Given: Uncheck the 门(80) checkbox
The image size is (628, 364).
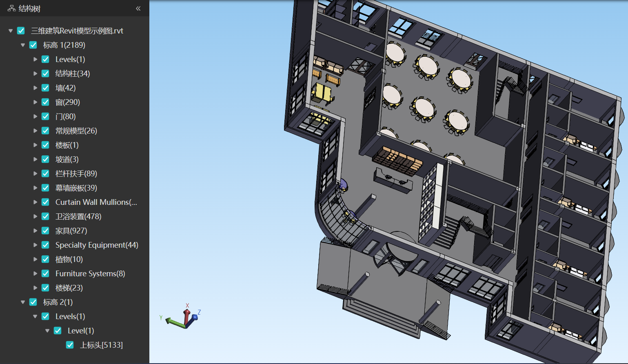Looking at the screenshot, I should click(x=45, y=116).
